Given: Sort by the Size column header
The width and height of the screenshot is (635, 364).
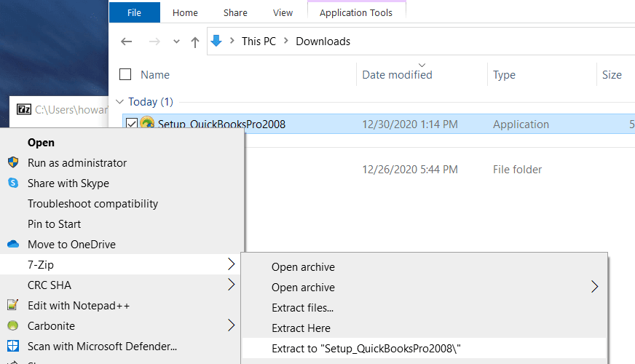Looking at the screenshot, I should [612, 75].
